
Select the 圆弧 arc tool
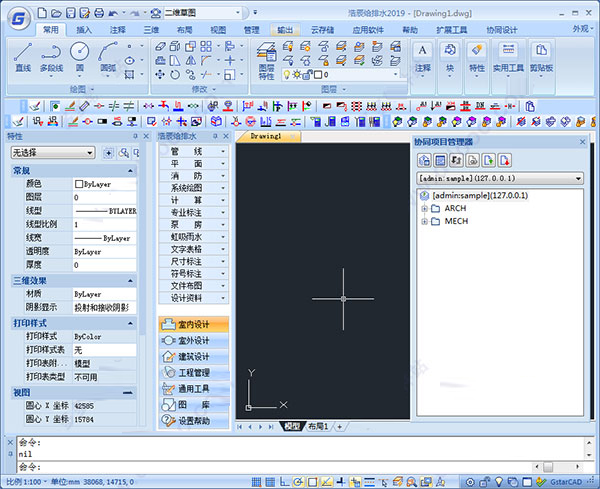(108, 57)
